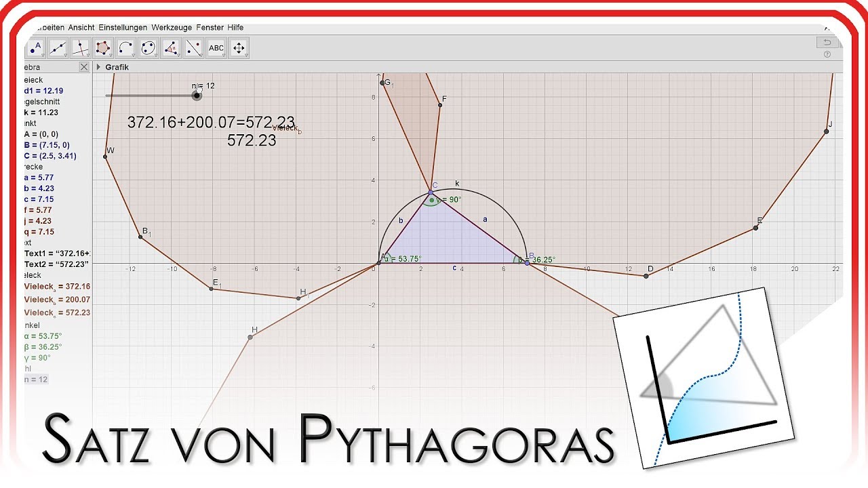
Task: Click the text 372.16+200.07=572.23
Action: point(211,122)
